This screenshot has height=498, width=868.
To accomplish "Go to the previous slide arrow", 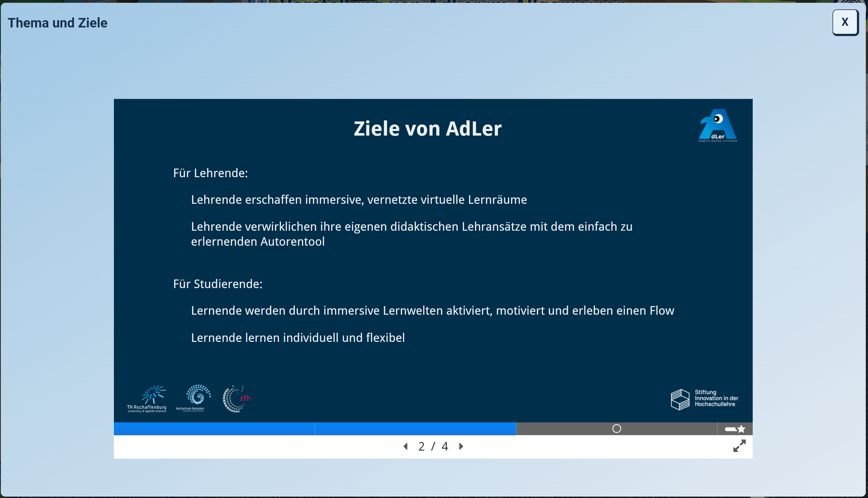I will click(405, 446).
